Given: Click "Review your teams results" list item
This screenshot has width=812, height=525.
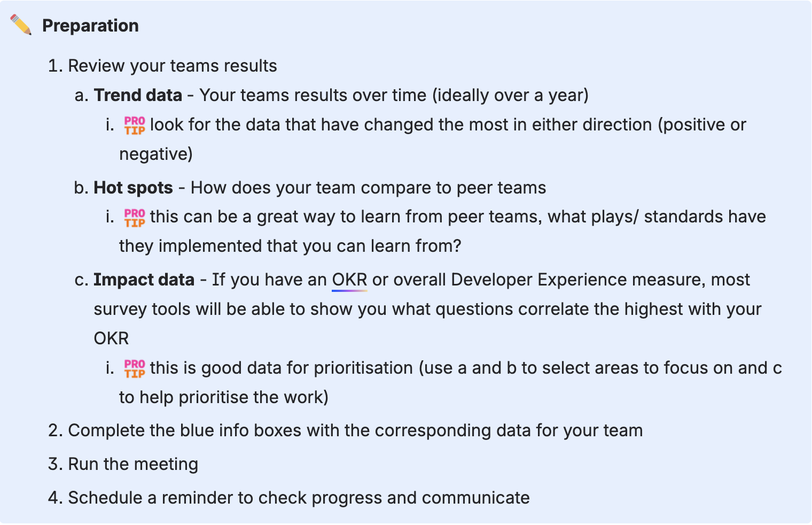Looking at the screenshot, I should (x=172, y=66).
